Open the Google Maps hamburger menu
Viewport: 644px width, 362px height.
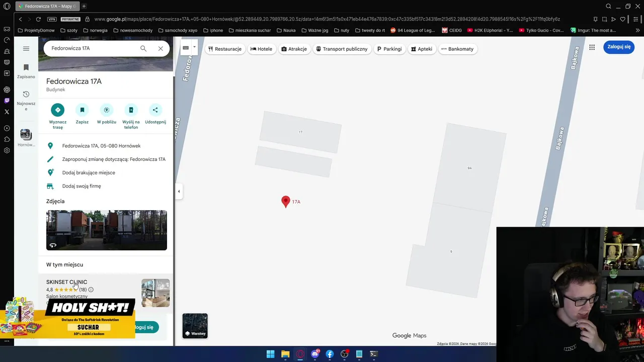(x=26, y=48)
